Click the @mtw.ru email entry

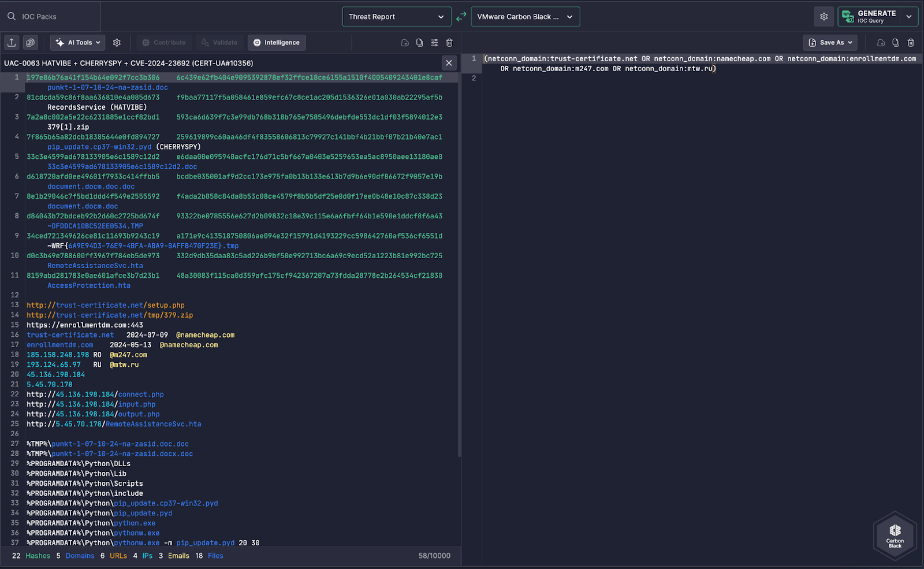[x=124, y=365]
